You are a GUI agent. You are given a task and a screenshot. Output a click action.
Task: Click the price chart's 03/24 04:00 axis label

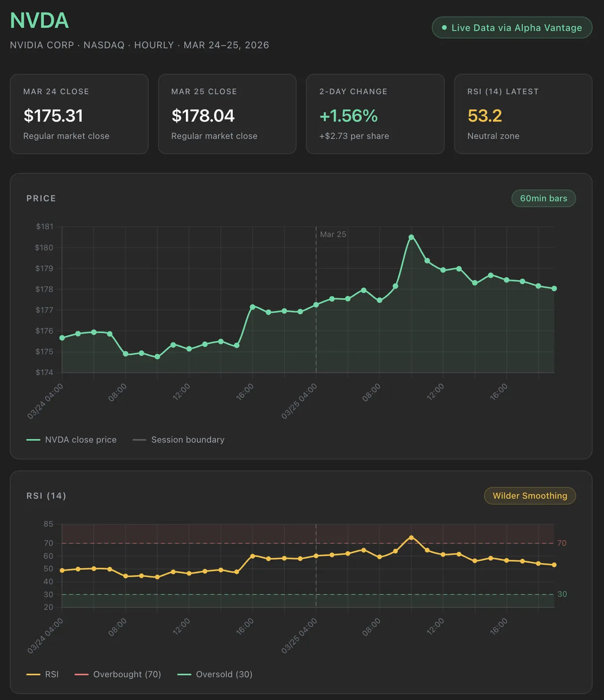tap(45, 401)
